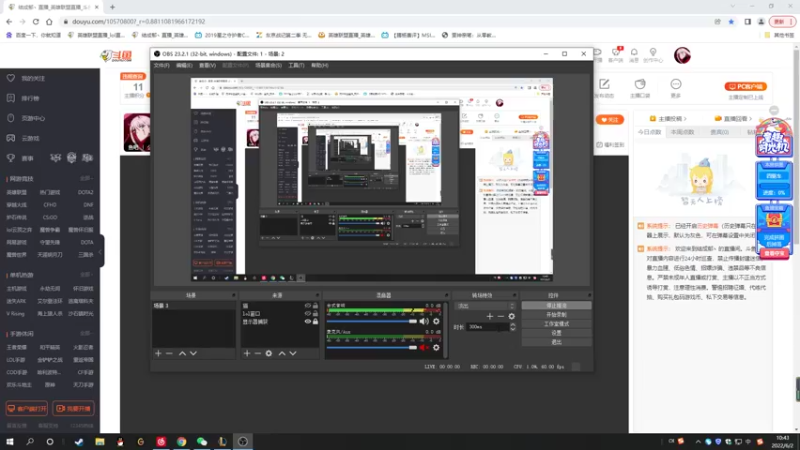Open the scene transition type dropdown
Viewport: 800px width, 450px height.
click(485, 306)
